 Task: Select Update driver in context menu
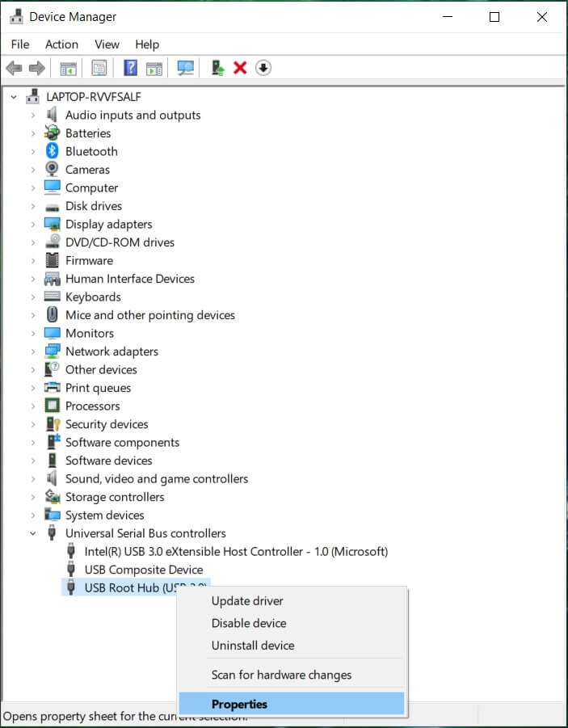tap(247, 601)
